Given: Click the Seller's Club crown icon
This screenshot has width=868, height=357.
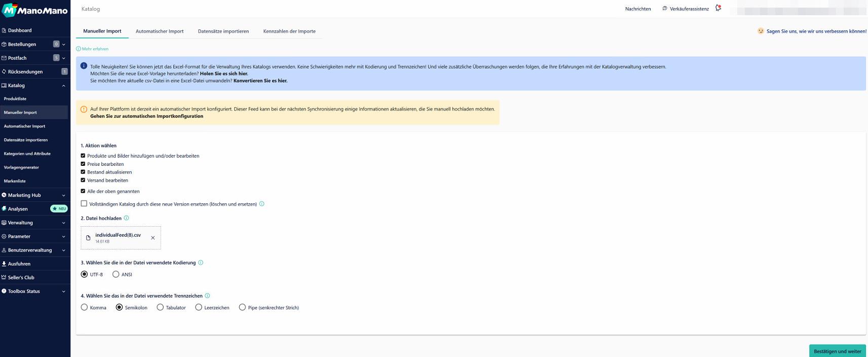Looking at the screenshot, I should (4, 277).
